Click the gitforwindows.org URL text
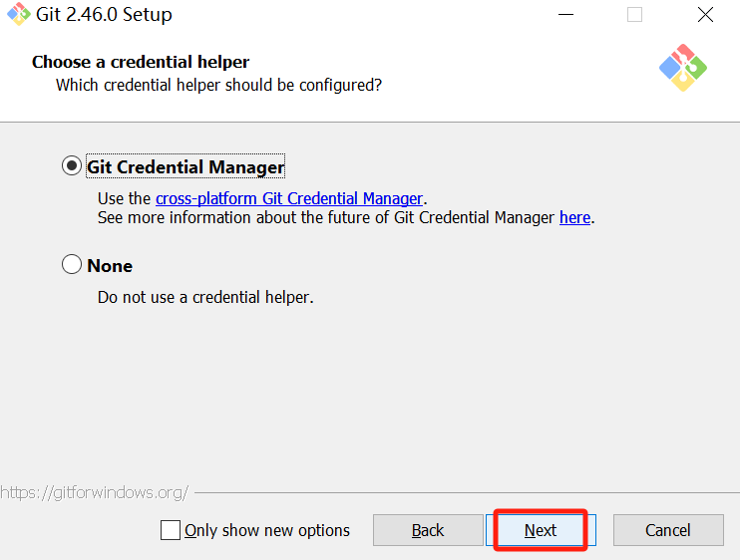The width and height of the screenshot is (740, 560). point(95,492)
